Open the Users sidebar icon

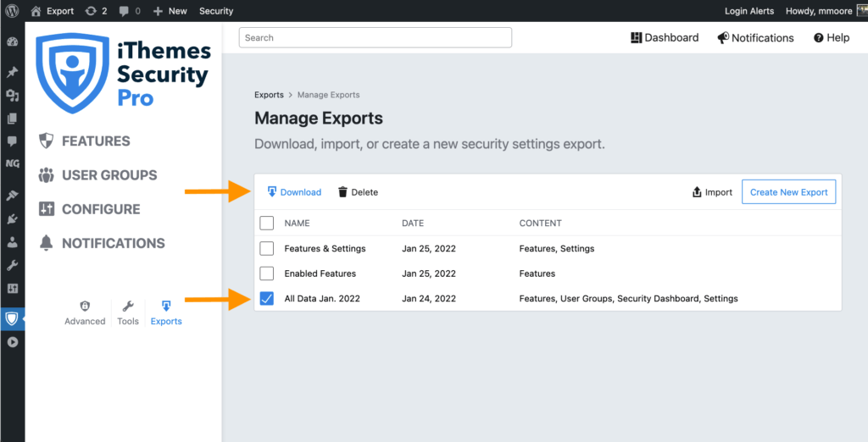[12, 242]
